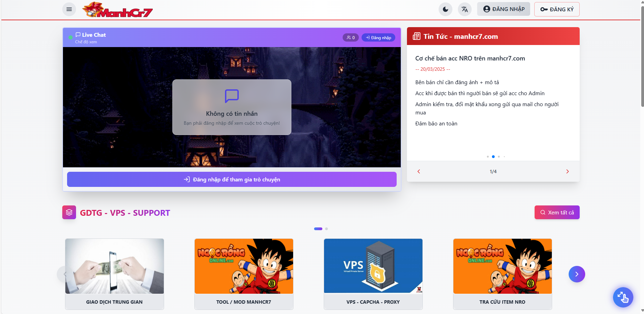Click the ĐĂNG NHẬP button

[504, 9]
